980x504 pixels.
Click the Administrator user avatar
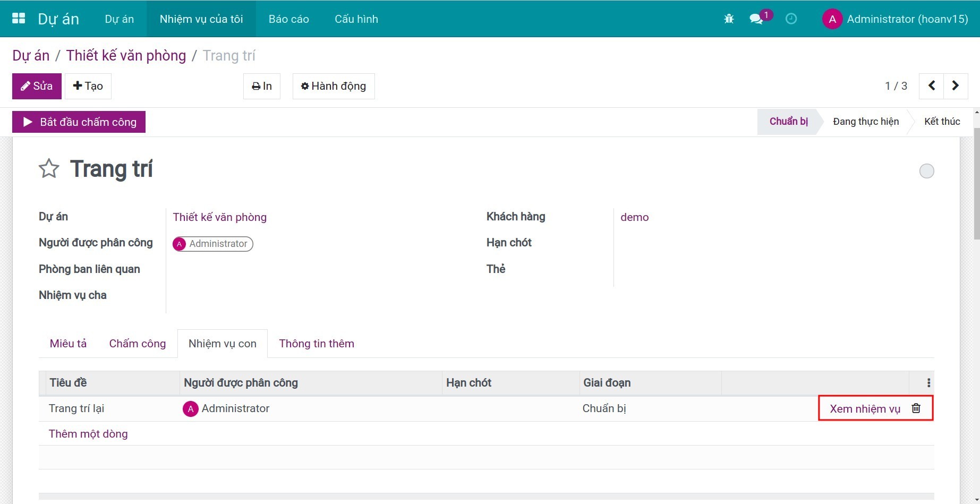coord(832,19)
